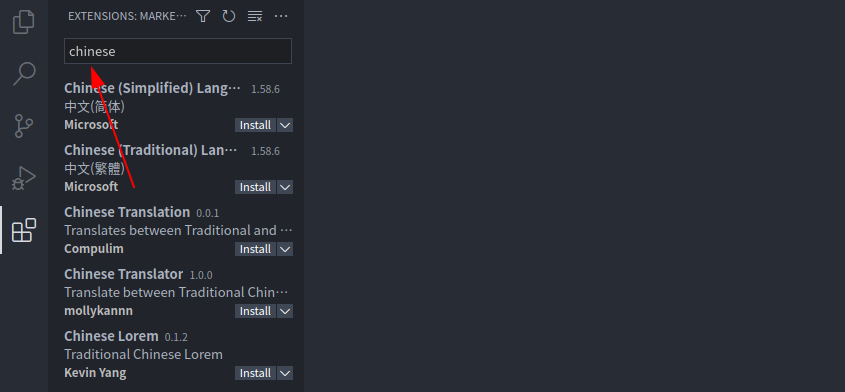Select the Extensions view icon

tap(24, 230)
